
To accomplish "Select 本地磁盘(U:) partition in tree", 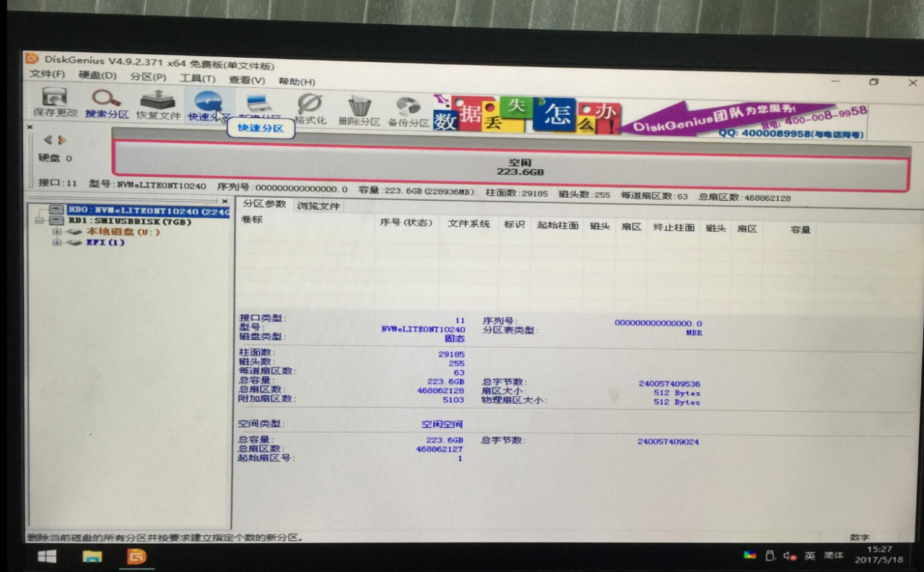I will (x=123, y=232).
